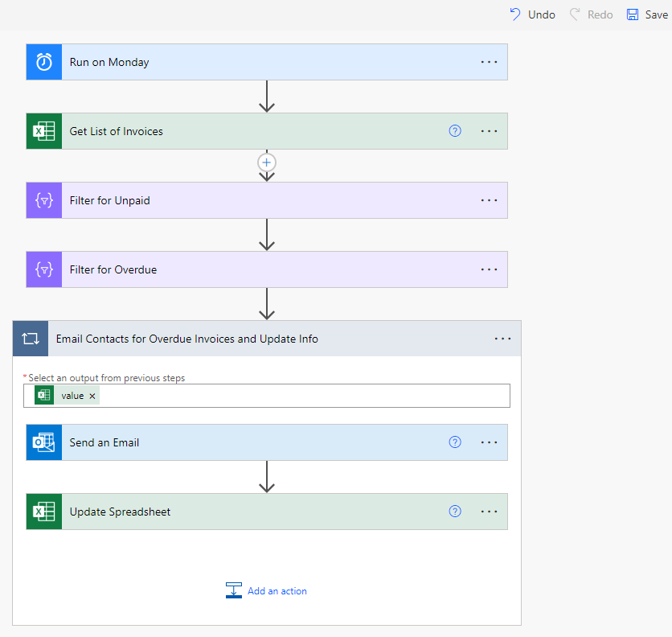Open the Filter for Unpaid ellipsis menu

tap(489, 200)
